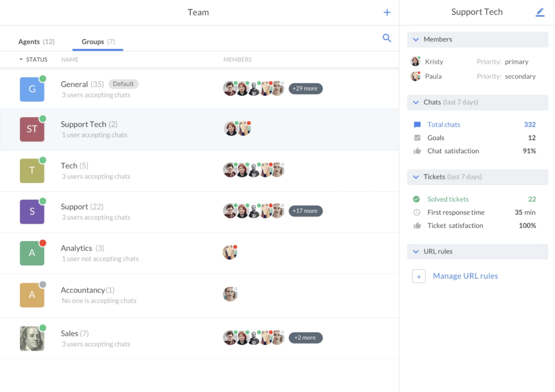Select the orange Accountancy A avatar
The height and width of the screenshot is (392, 555).
[x=32, y=295]
